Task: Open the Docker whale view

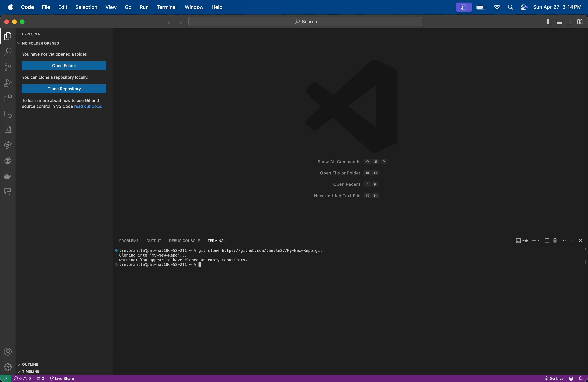Action: 8,176
